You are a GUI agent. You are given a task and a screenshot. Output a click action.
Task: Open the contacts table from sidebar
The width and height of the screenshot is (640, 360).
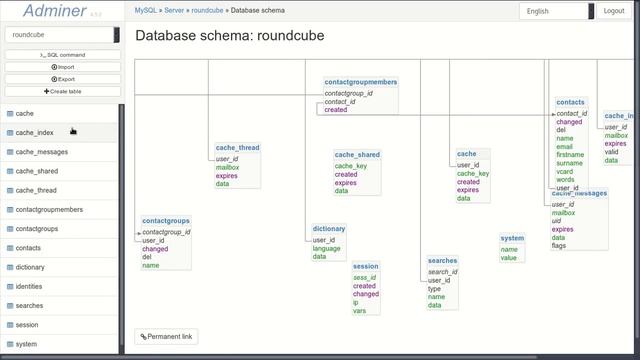pyautogui.click(x=28, y=248)
